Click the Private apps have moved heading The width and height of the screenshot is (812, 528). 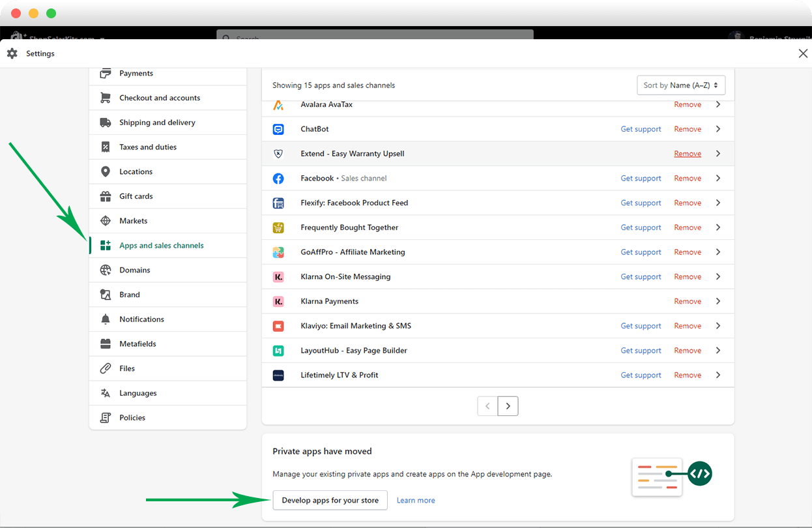322,451
